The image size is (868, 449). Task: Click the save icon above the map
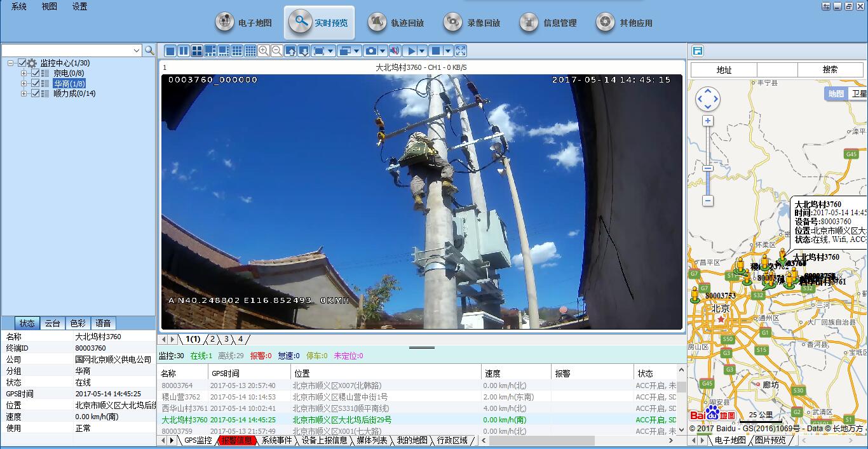[697, 51]
